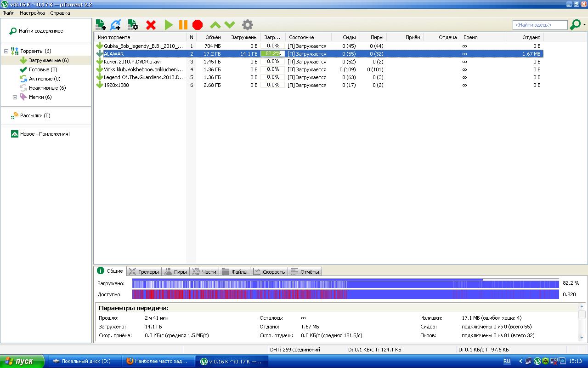Click the green search magnifier icon
The image size is (588, 368).
coord(575,25)
